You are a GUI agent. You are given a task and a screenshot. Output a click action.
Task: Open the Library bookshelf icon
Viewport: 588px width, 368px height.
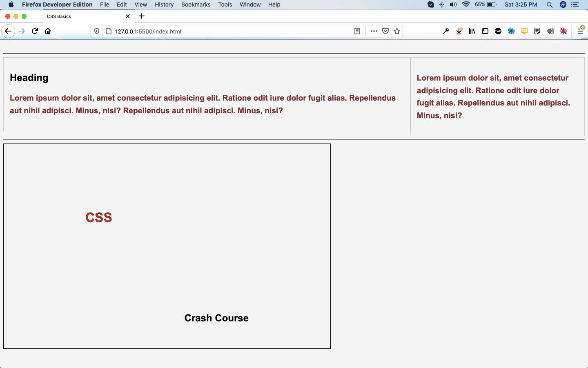pyautogui.click(x=472, y=31)
